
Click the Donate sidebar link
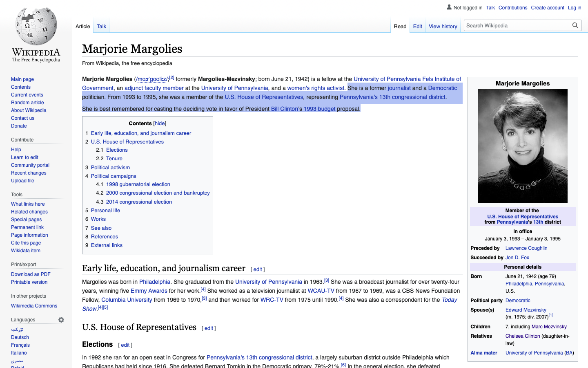point(19,126)
